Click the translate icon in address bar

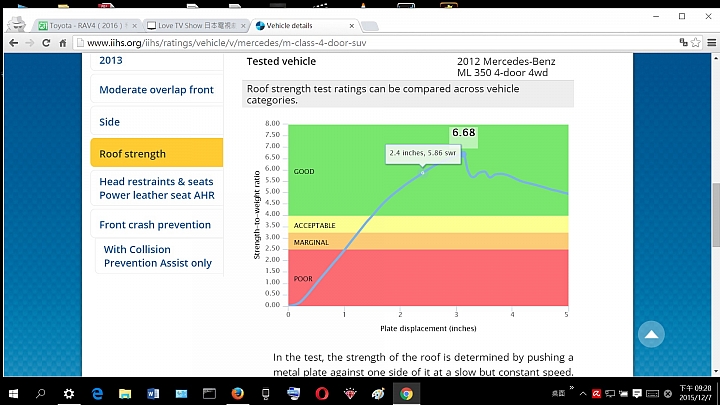click(683, 42)
